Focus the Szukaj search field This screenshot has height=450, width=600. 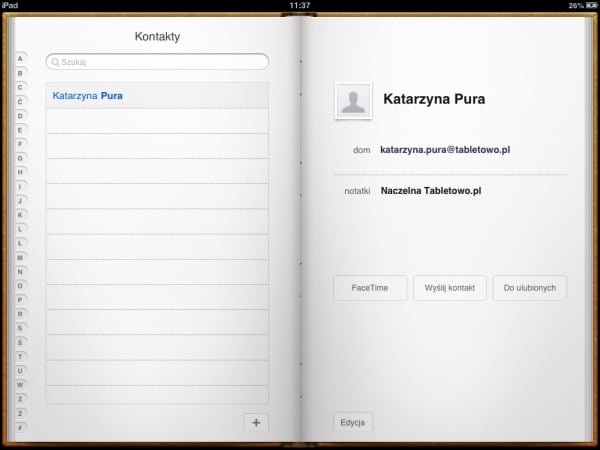[160, 62]
